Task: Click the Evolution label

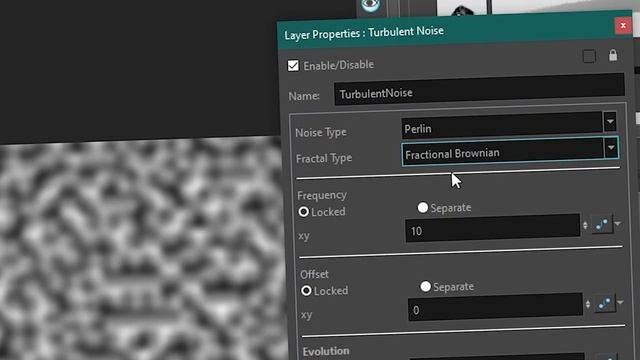Action: (x=326, y=351)
